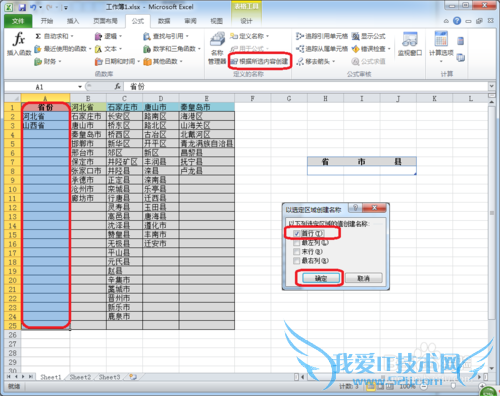
Task: Switch to the 设计 table tools tab
Action: [x=246, y=21]
